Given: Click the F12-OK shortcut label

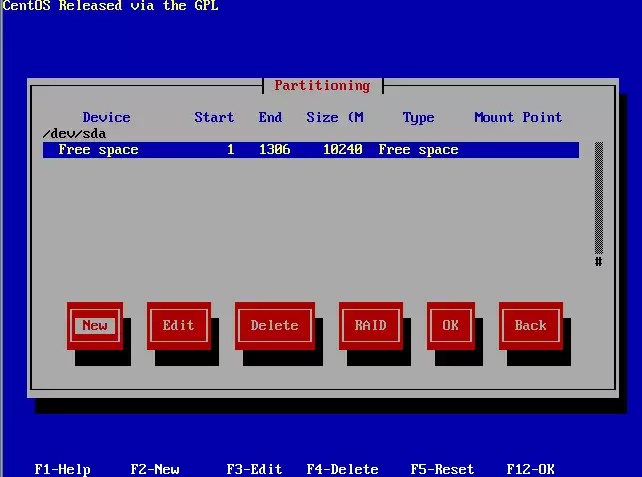Looking at the screenshot, I should (531, 469).
